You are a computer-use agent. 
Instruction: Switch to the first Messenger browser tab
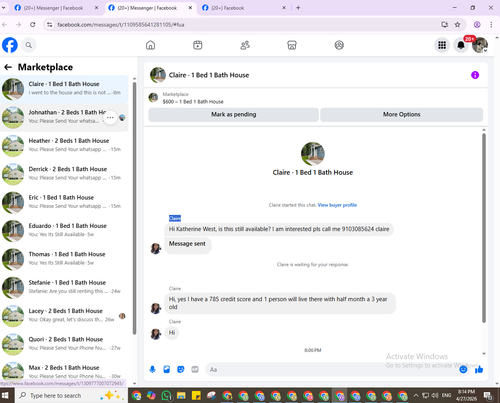(x=57, y=8)
